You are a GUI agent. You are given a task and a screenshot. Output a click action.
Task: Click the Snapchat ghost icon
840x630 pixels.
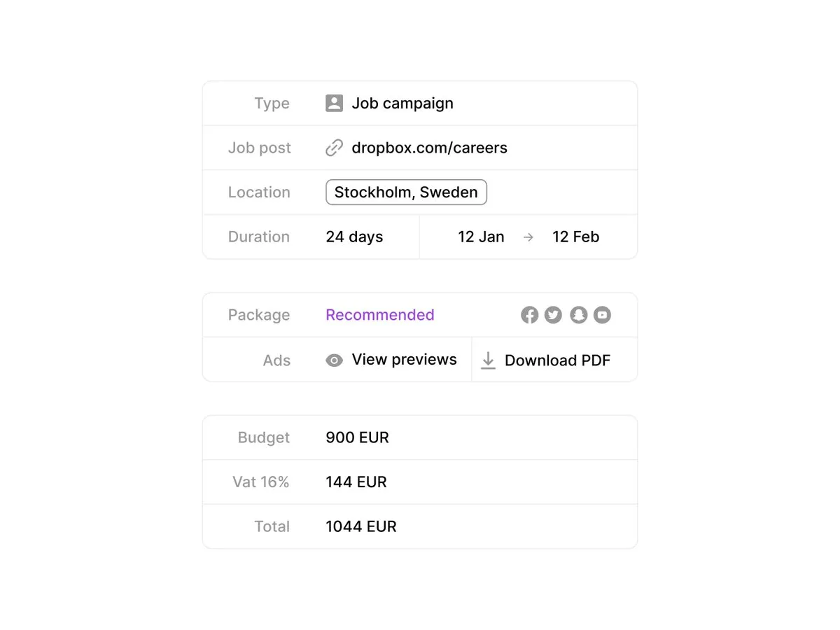pyautogui.click(x=578, y=315)
